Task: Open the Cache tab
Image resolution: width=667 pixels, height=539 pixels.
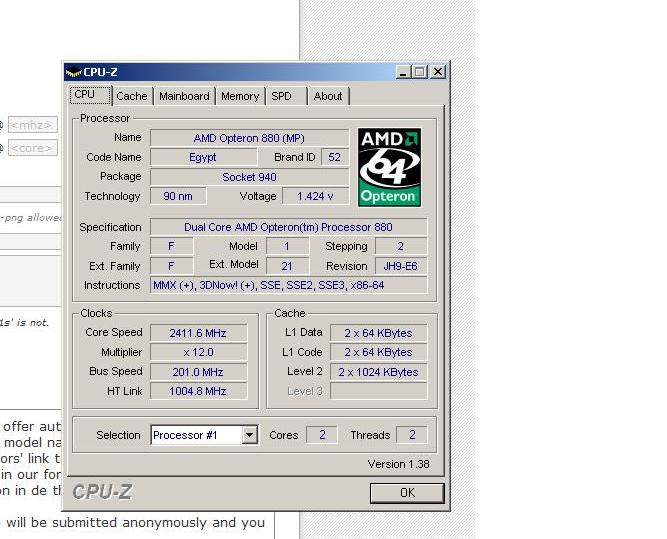Action: coord(132,96)
